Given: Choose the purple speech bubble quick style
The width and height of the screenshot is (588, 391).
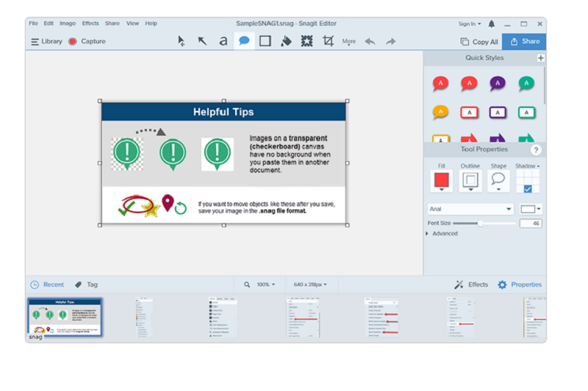Looking at the screenshot, I should pos(498,84).
